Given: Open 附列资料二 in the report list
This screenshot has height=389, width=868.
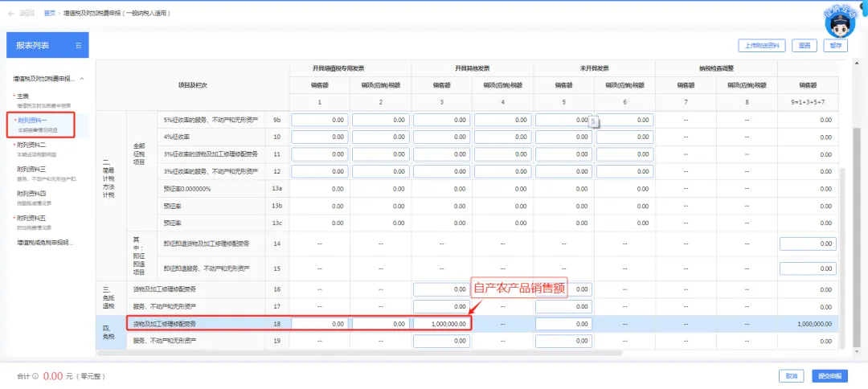Looking at the screenshot, I should click(x=32, y=145).
